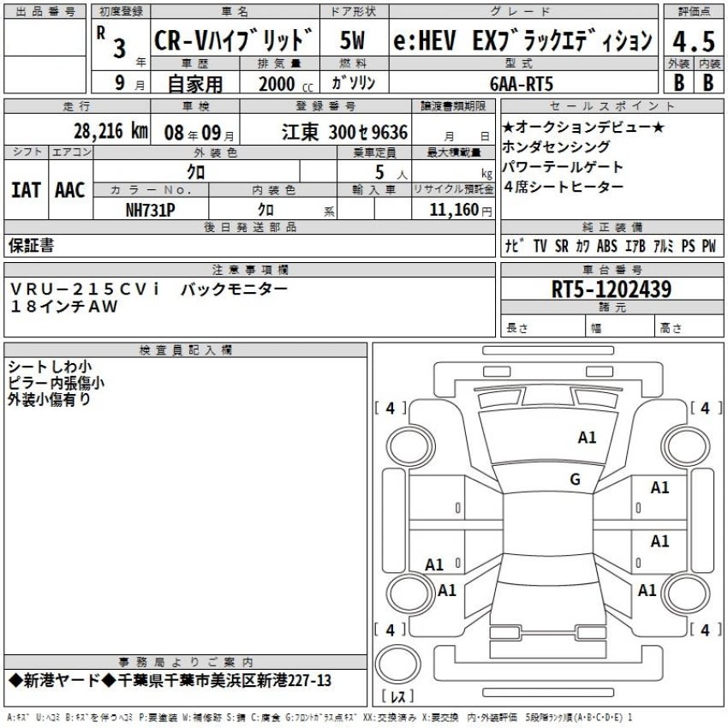Select the "PS" power steering code
Screen dimensions: 728x728
(688, 246)
